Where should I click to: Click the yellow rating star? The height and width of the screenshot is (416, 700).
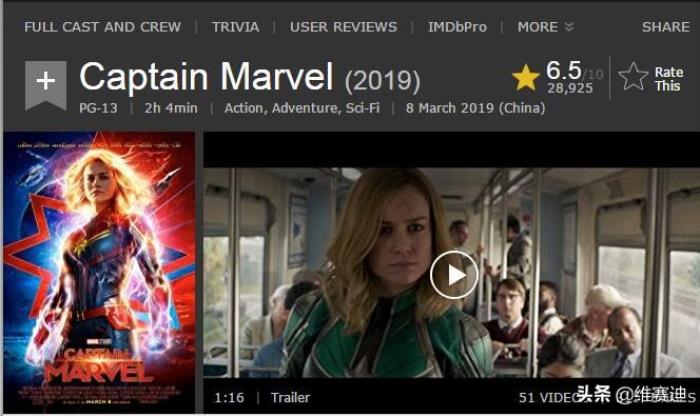[526, 78]
